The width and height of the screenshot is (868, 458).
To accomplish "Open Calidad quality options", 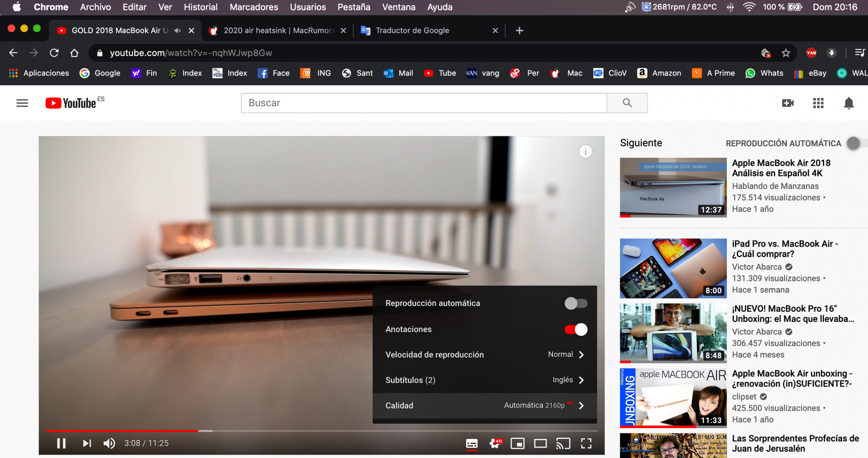I will (x=485, y=405).
